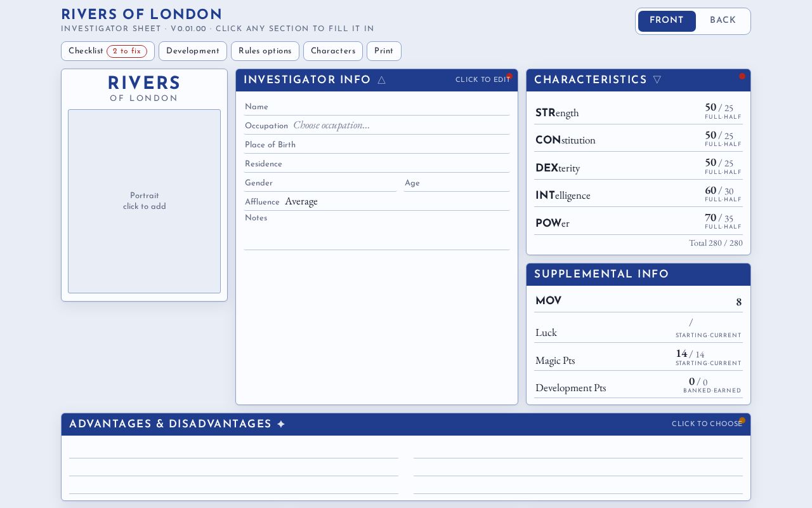
Task: Add a portrait image
Action: point(145,201)
